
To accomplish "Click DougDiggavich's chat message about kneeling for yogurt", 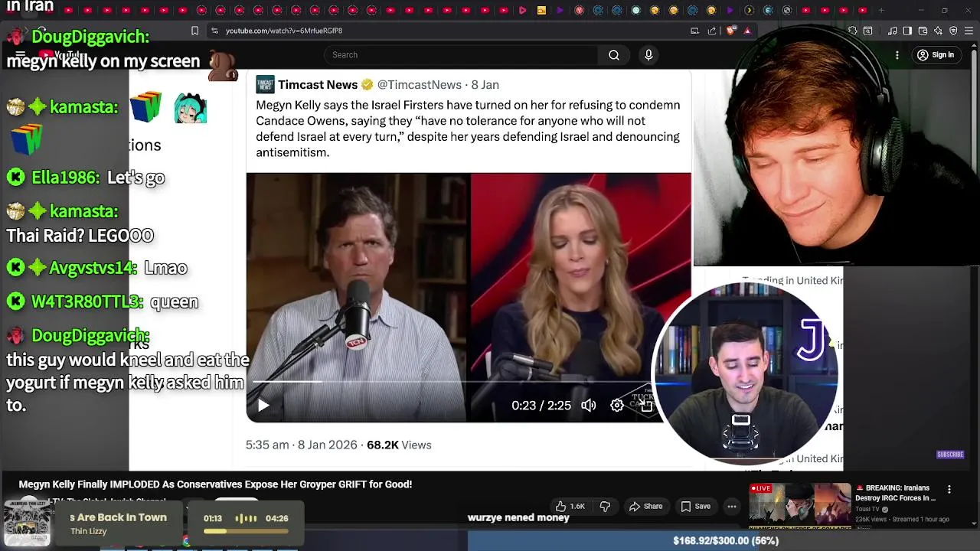I will point(127,382).
